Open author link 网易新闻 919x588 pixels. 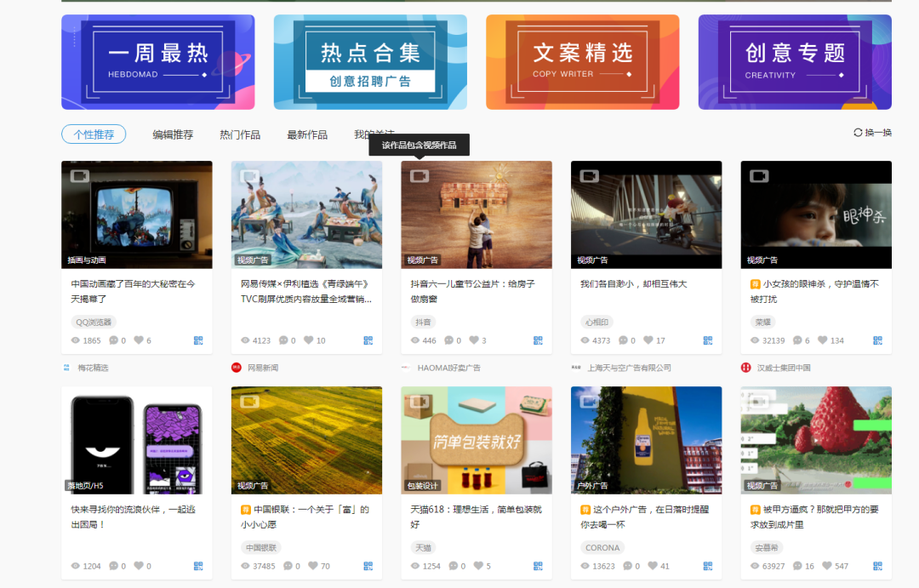263,368
